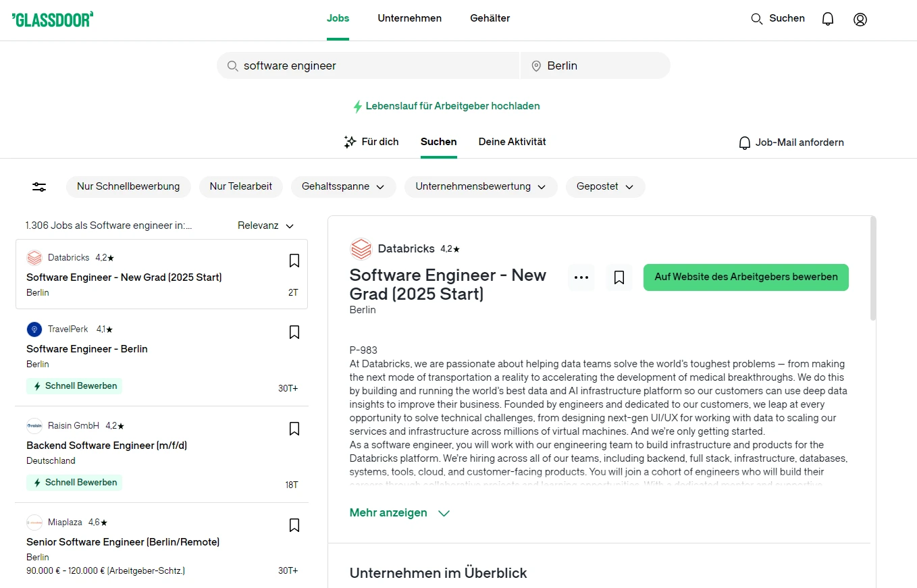Switch to the Für dich tab
This screenshot has height=588, width=917.
point(371,142)
